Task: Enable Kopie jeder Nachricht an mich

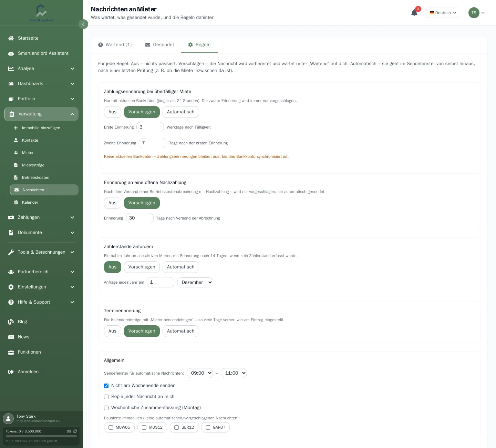Action: coord(106,397)
